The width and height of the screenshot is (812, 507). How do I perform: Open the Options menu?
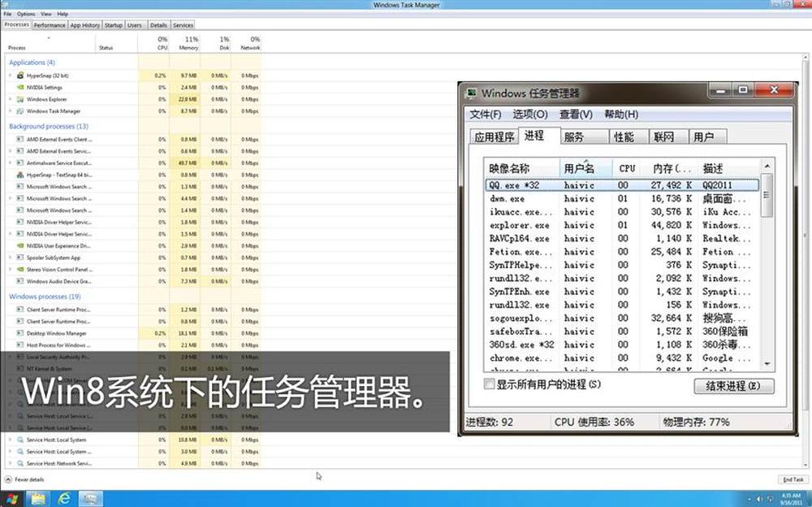point(26,14)
